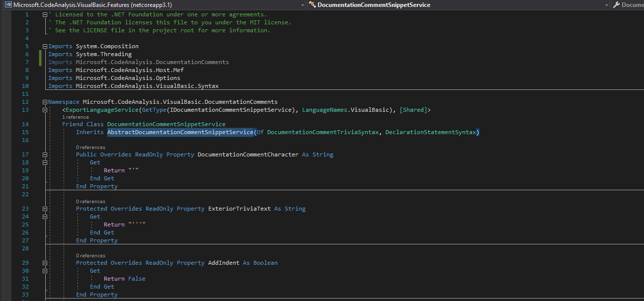Collapse the Namespace Microsoft.CodeAnalysis.VisualBasic.DocumentationComments region
This screenshot has width=644, height=301.
44,101
